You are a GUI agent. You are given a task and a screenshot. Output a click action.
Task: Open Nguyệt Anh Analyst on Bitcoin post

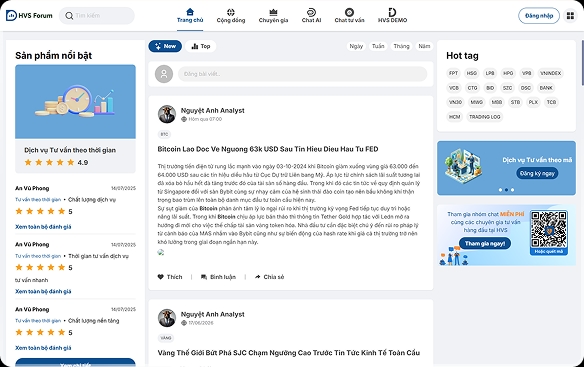213,110
